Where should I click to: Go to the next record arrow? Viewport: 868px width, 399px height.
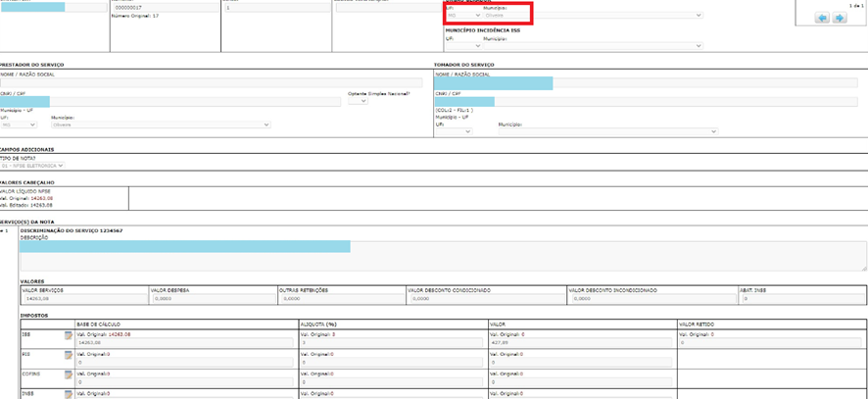click(x=840, y=19)
